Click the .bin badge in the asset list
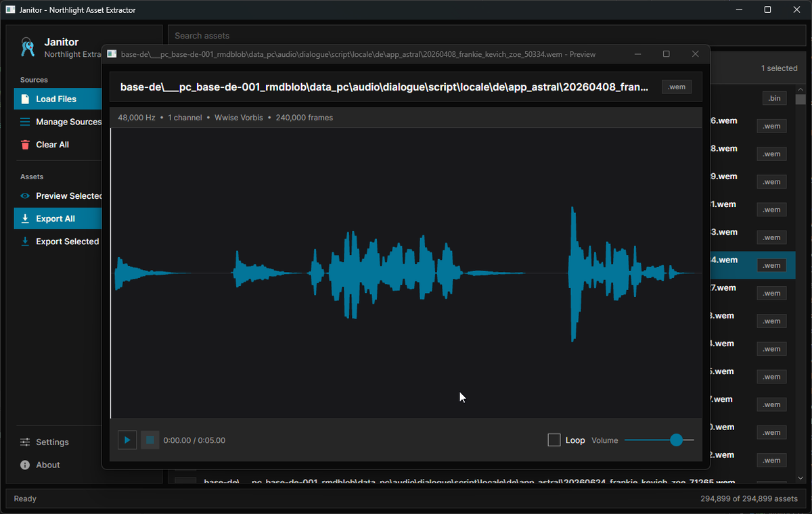Viewport: 812px width, 514px height. (x=774, y=99)
